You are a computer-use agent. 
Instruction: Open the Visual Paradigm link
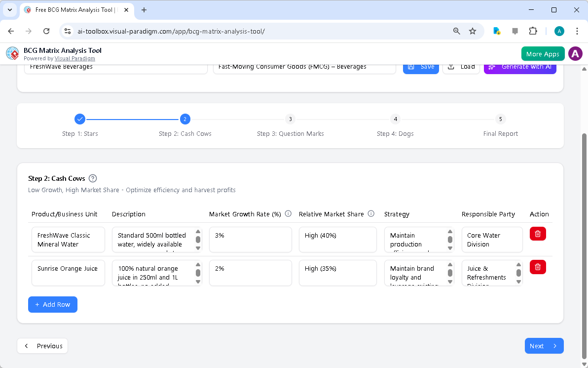[75, 58]
